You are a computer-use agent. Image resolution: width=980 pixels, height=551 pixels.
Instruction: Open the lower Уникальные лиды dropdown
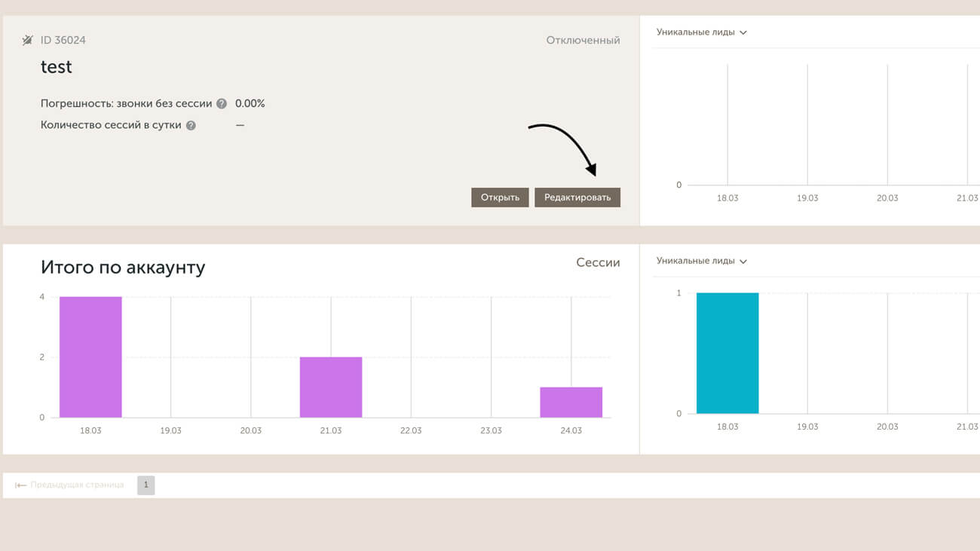click(701, 261)
